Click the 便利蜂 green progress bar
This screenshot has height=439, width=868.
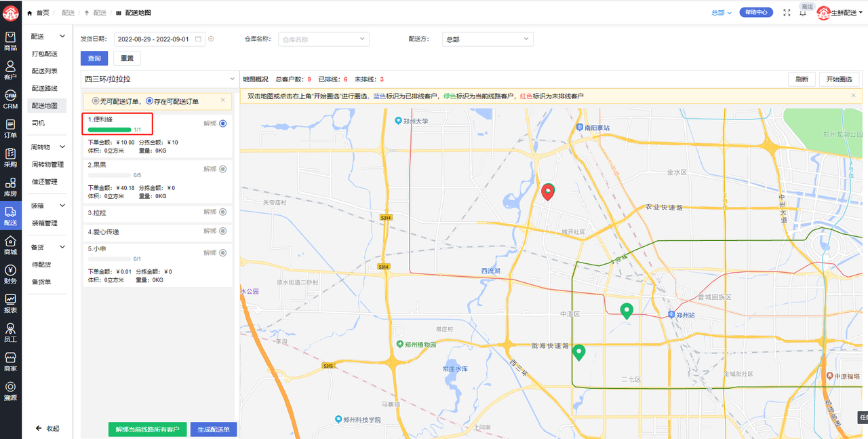point(110,129)
